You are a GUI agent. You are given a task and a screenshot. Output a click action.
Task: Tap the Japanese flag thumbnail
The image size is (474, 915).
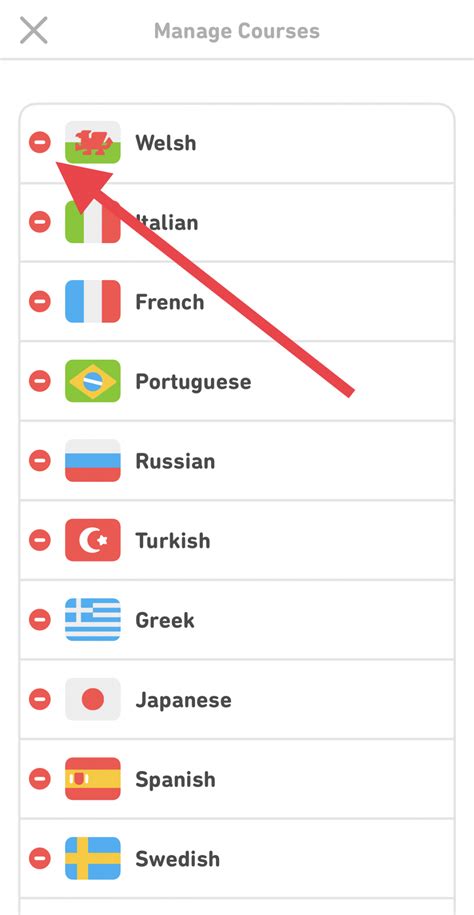pyautogui.click(x=93, y=699)
